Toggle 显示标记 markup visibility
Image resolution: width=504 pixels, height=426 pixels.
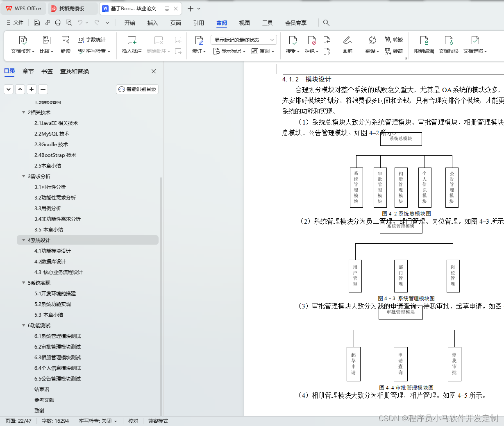[x=229, y=51]
